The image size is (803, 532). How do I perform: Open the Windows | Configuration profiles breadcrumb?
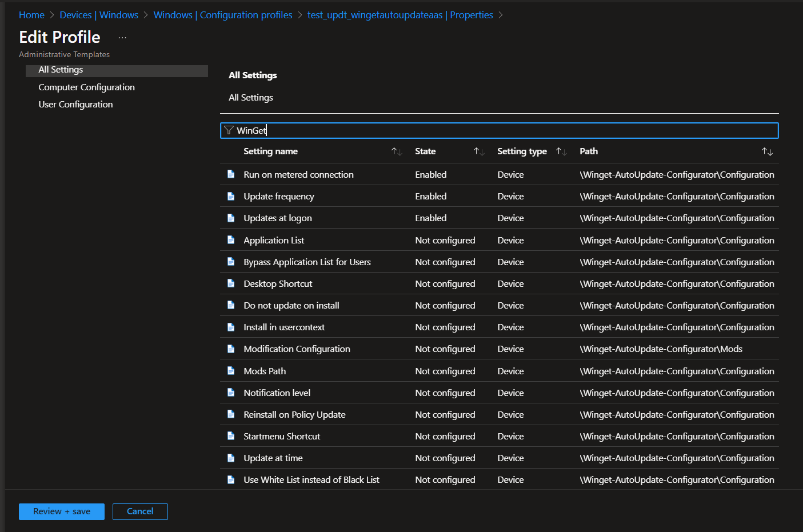(x=223, y=15)
